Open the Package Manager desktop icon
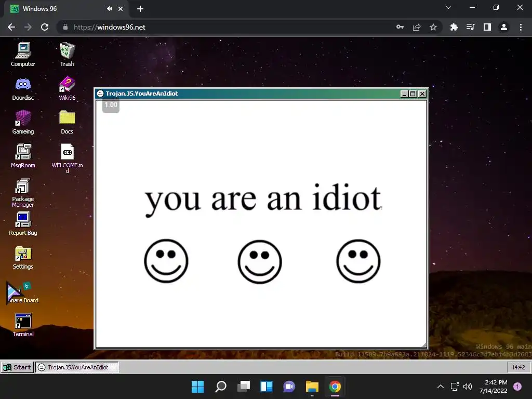The height and width of the screenshot is (399, 532). coord(23,193)
